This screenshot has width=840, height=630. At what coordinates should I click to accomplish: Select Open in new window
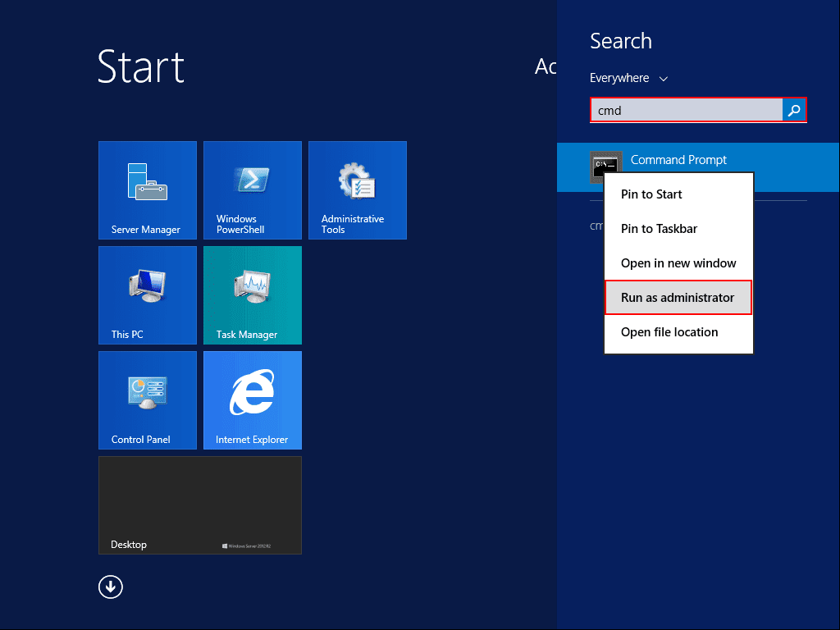[x=678, y=263]
